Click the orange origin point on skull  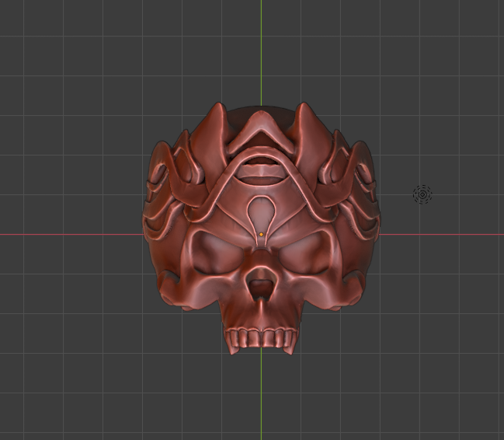click(x=262, y=233)
